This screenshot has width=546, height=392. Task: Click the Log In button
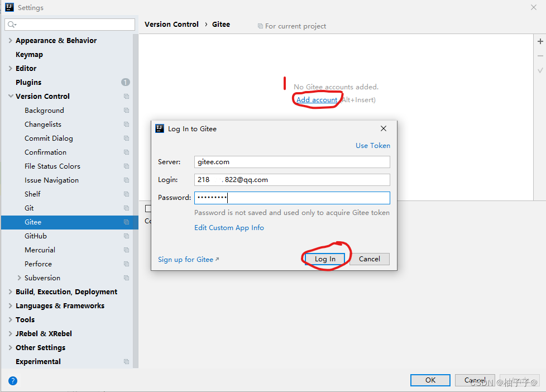325,259
